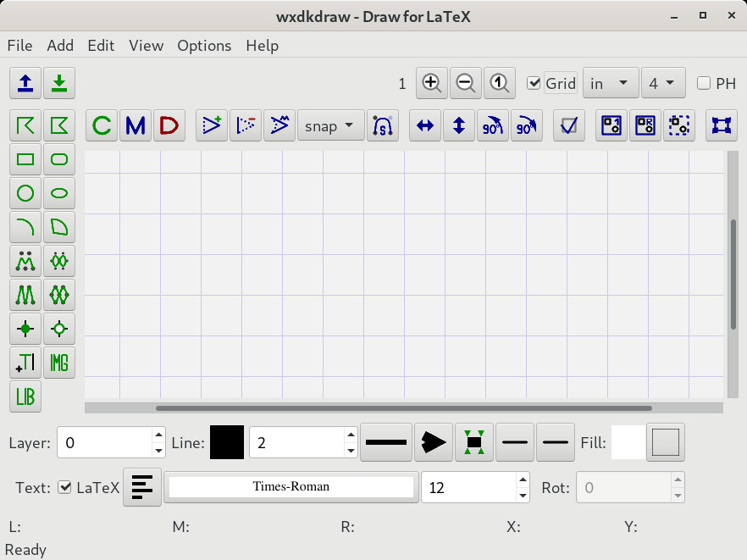The image size is (747, 560).
Task: Open the Help menu
Action: (262, 46)
